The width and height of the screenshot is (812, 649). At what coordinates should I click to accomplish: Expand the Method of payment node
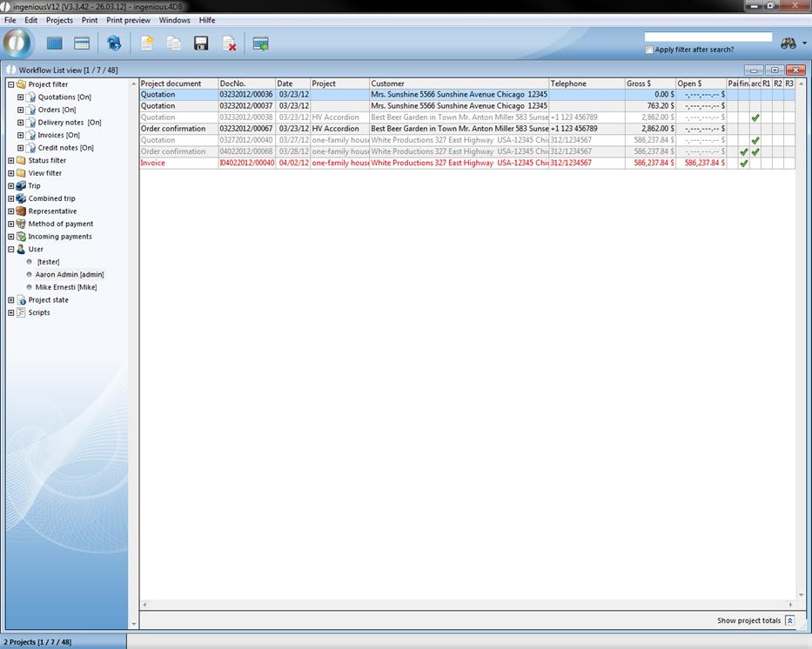click(11, 224)
